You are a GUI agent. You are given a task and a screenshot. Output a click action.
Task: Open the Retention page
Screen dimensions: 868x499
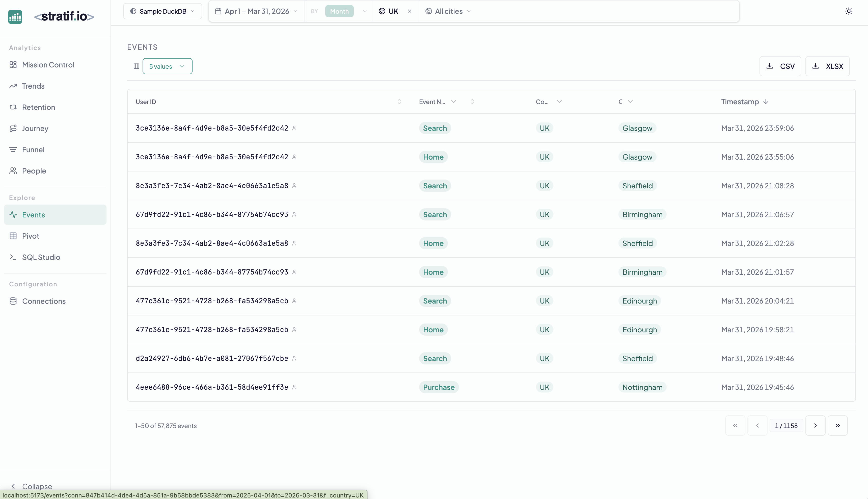(x=55, y=107)
